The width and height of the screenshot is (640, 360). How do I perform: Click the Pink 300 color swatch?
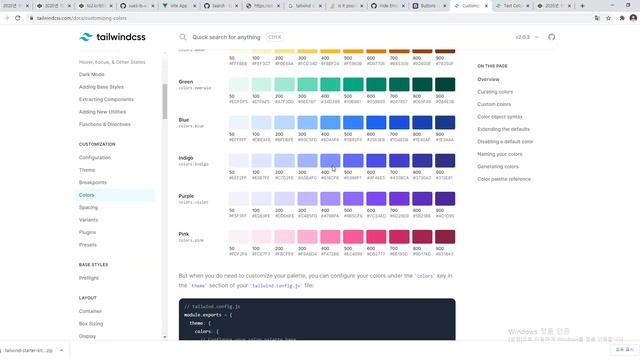tap(307, 237)
